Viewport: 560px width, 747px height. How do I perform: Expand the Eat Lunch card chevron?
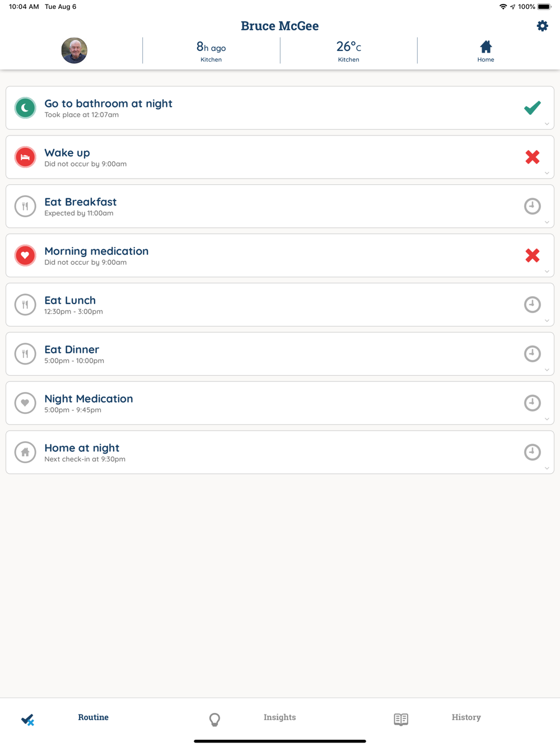(x=547, y=321)
